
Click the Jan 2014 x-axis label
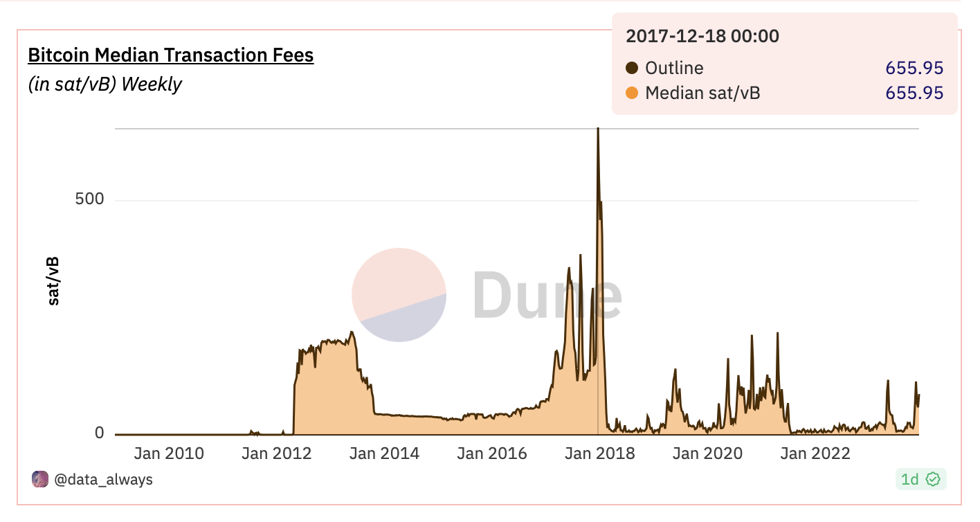(x=385, y=454)
